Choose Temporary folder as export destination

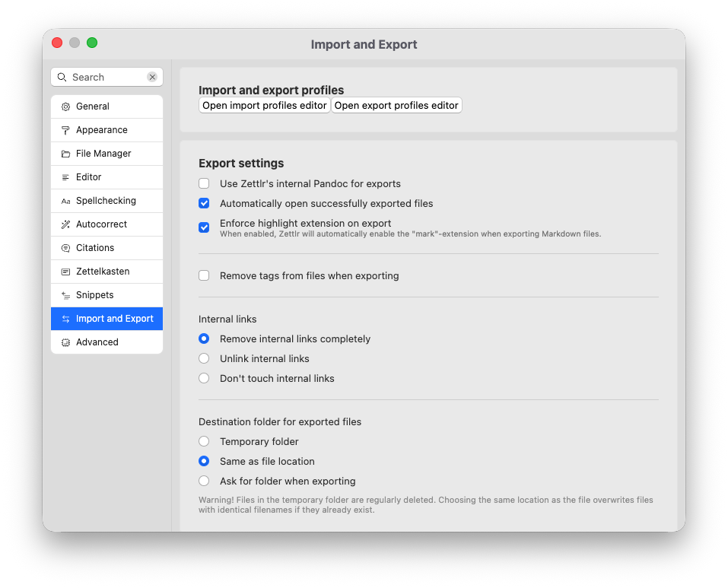(204, 441)
